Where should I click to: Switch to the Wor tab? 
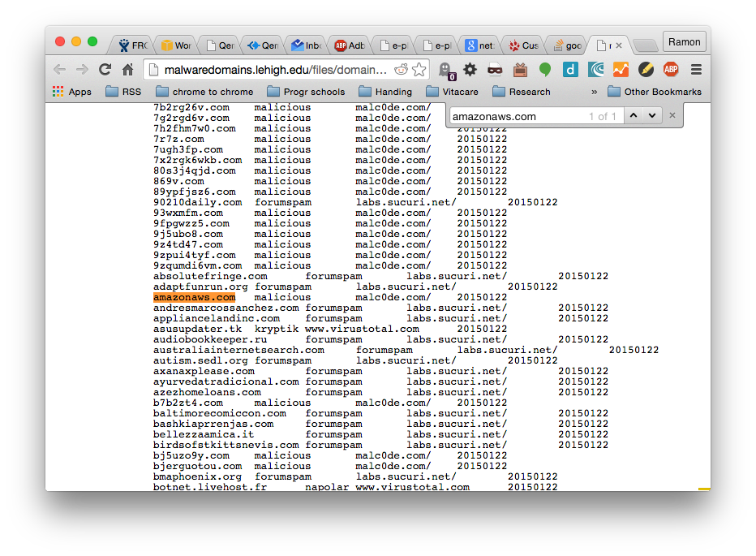[x=177, y=45]
